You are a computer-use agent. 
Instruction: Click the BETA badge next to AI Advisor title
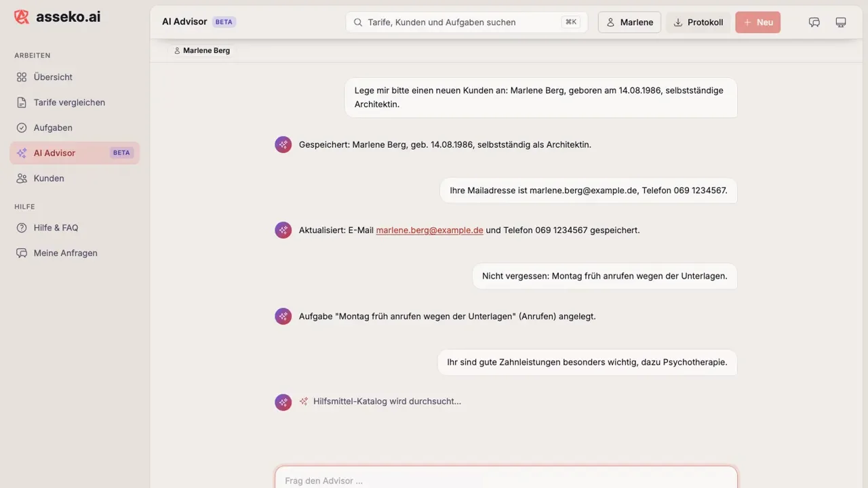click(224, 22)
